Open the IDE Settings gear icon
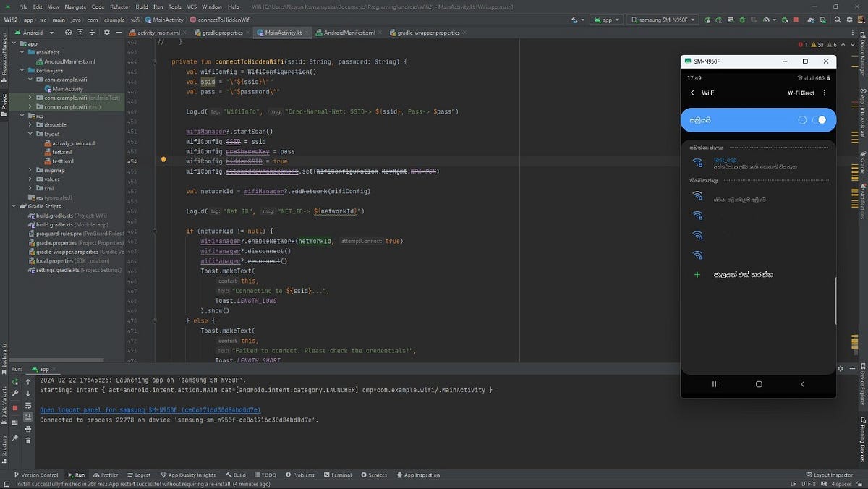Screen dimensions: 868x489 tap(850, 20)
